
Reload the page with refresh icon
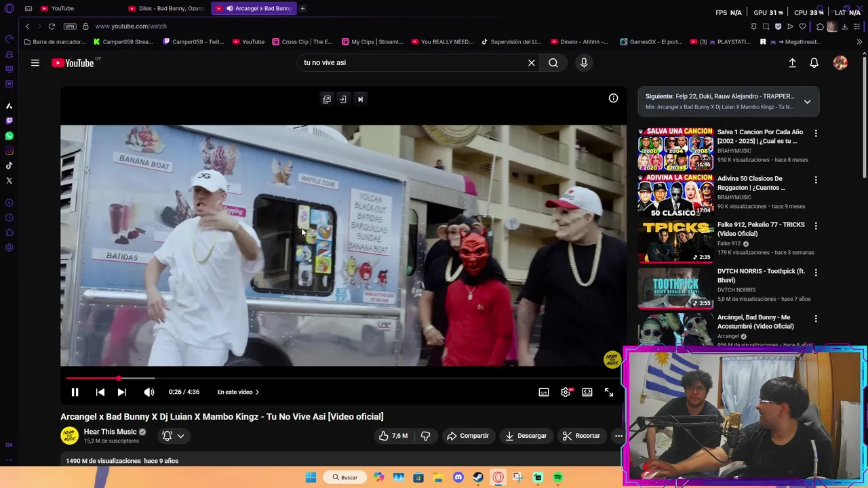(52, 26)
